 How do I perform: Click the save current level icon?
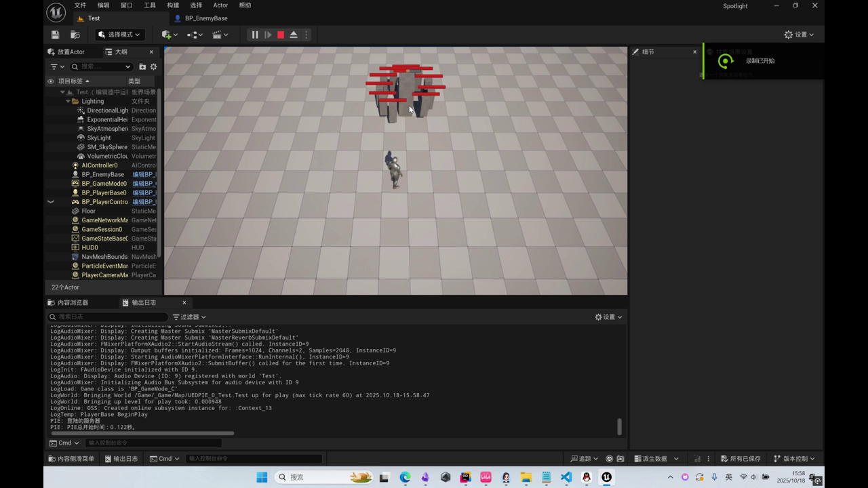click(56, 35)
